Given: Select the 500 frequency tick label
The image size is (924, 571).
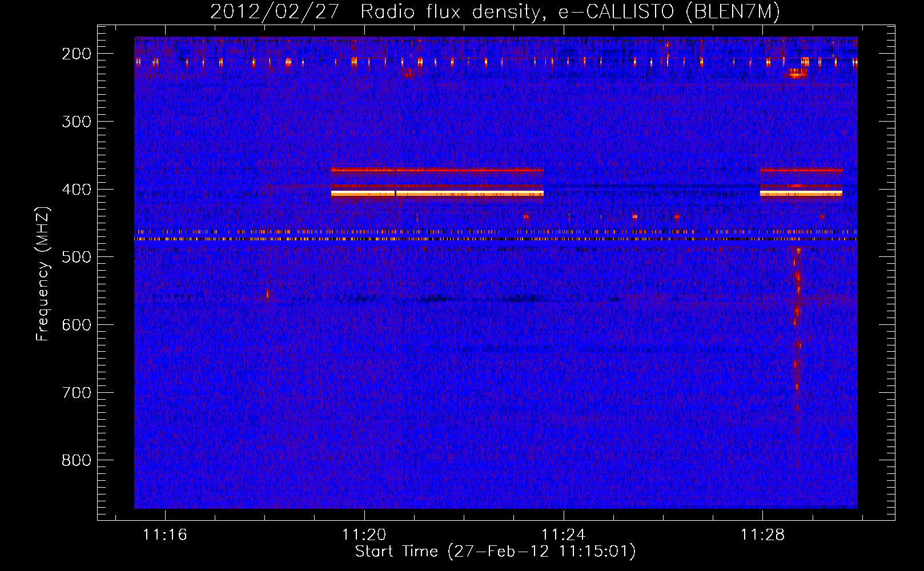Looking at the screenshot, I should click(76, 257).
